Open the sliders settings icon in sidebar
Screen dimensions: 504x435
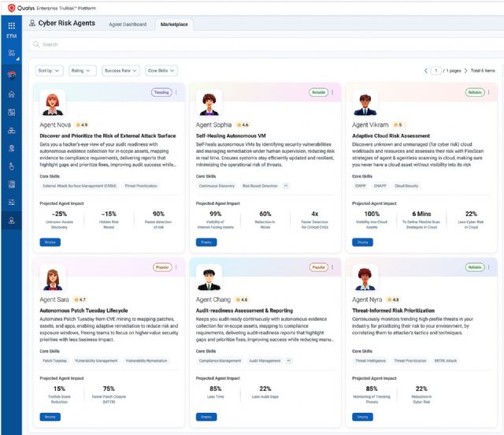click(12, 203)
